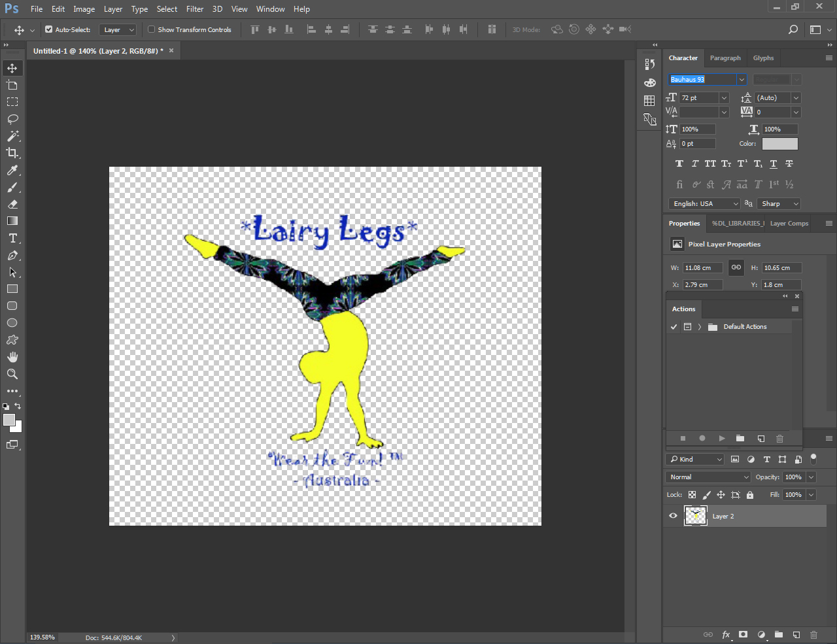Screen dimensions: 837x644
Task: Select the Crop tool
Action: pyautogui.click(x=12, y=153)
